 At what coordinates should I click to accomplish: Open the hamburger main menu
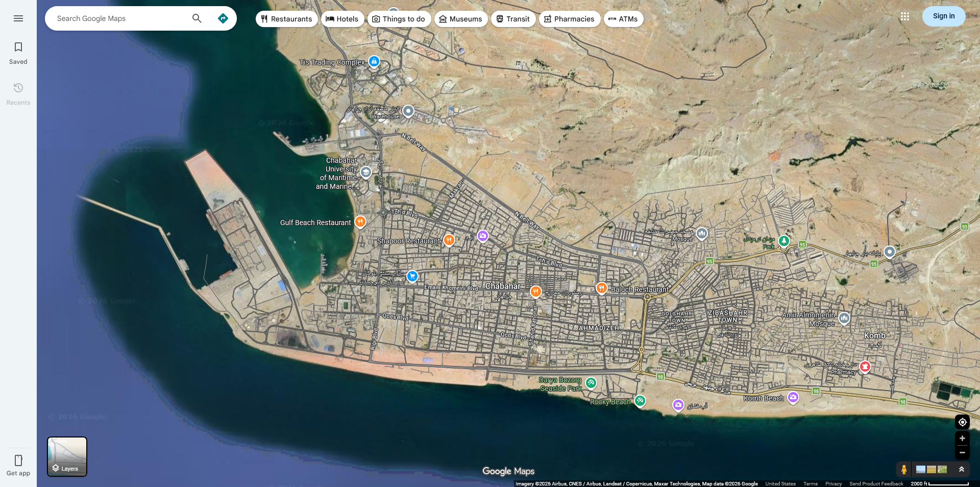point(18,18)
